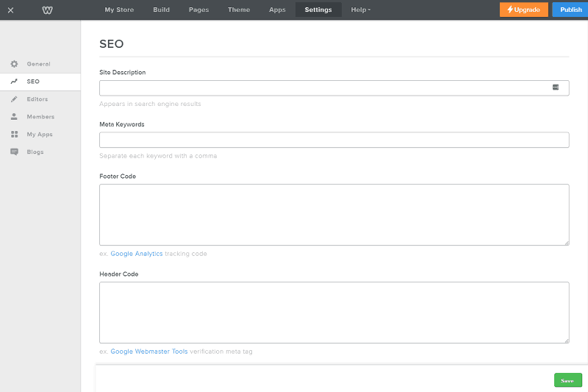Click inside the Header Code text area

(x=334, y=313)
